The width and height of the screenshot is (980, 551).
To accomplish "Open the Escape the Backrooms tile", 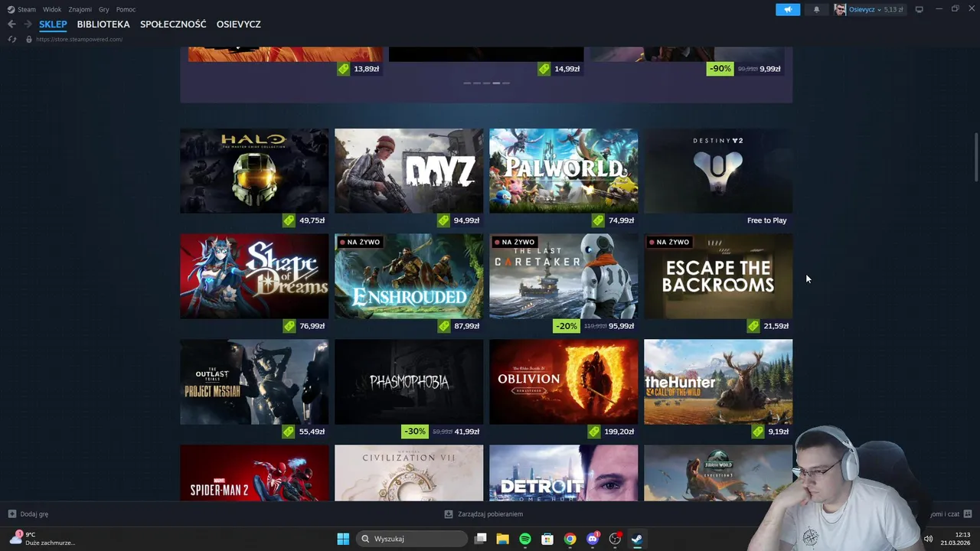I will click(718, 276).
